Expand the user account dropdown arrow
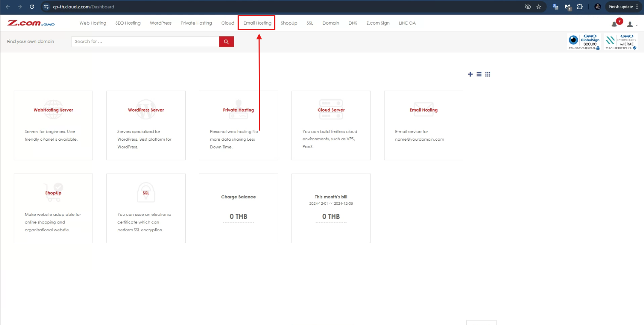 click(x=636, y=25)
